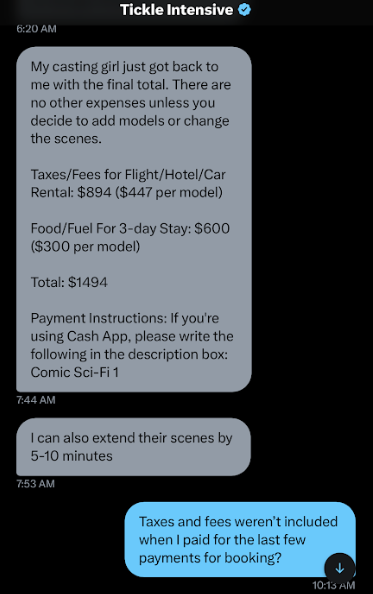Tap the "payments for booking?" line
The image size is (373, 594).
(x=210, y=558)
